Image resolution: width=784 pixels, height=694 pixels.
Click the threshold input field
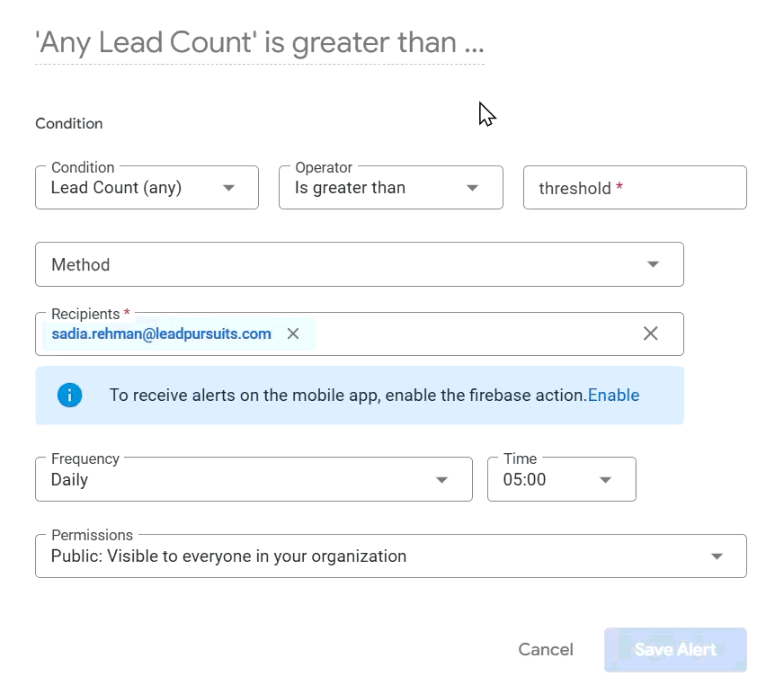635,188
